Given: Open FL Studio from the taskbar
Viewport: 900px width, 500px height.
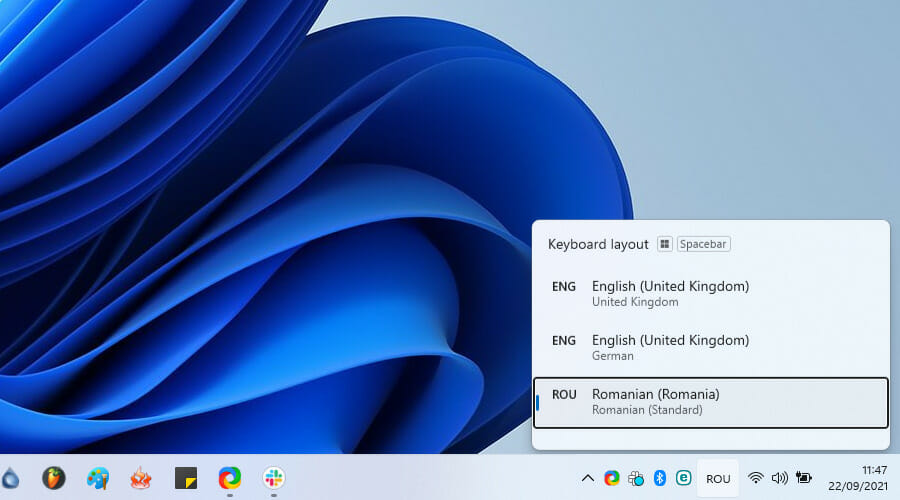Looking at the screenshot, I should 53,478.
